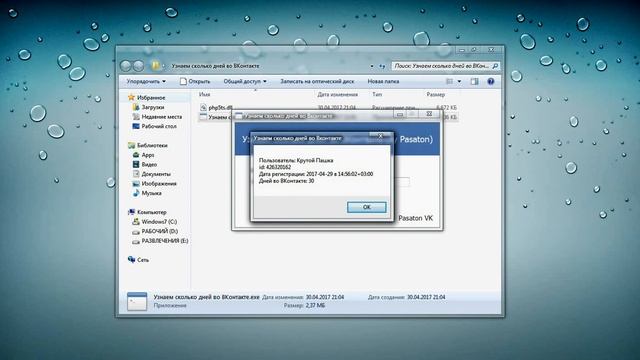Viewport: 640px width, 360px height.
Task: Click the Избранное star icon
Action: coord(131,97)
